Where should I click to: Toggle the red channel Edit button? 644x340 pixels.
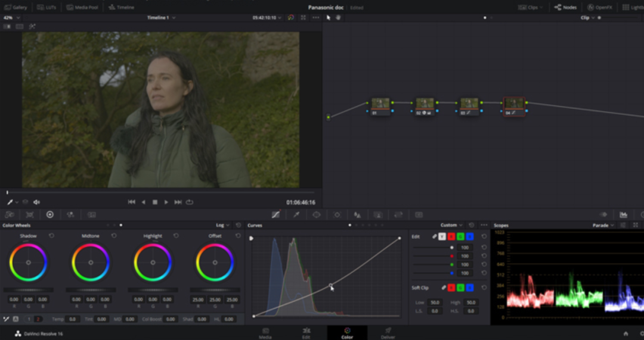coord(451,236)
